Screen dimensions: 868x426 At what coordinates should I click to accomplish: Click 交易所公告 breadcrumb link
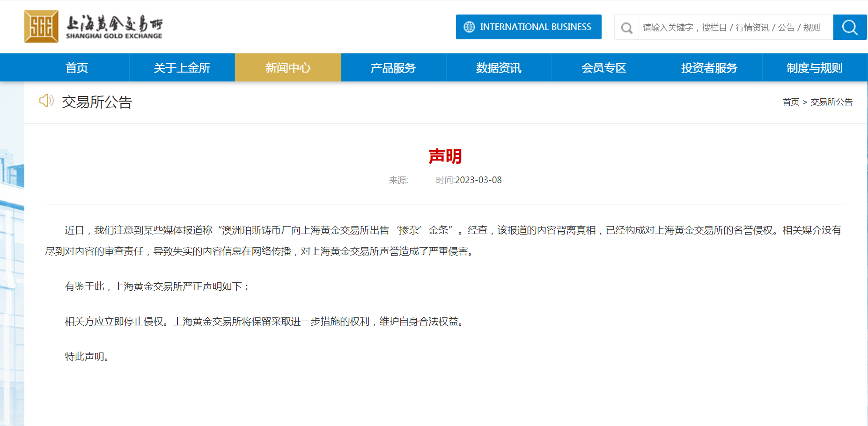click(x=831, y=102)
